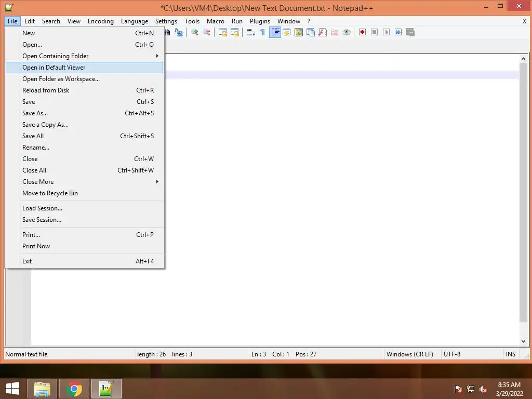Toggle Synchronize Vertical Scrolling icon
This screenshot has width=532, height=399.
pos(222,32)
